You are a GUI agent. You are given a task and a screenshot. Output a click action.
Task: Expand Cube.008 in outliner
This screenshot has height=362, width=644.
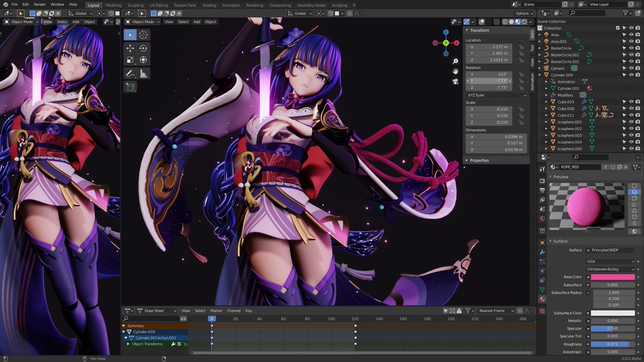tap(546, 108)
